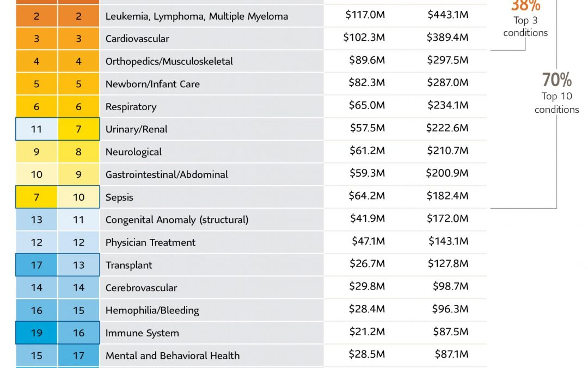Click the Top 3 conditions callout text
The width and height of the screenshot is (588, 368).
525,27
